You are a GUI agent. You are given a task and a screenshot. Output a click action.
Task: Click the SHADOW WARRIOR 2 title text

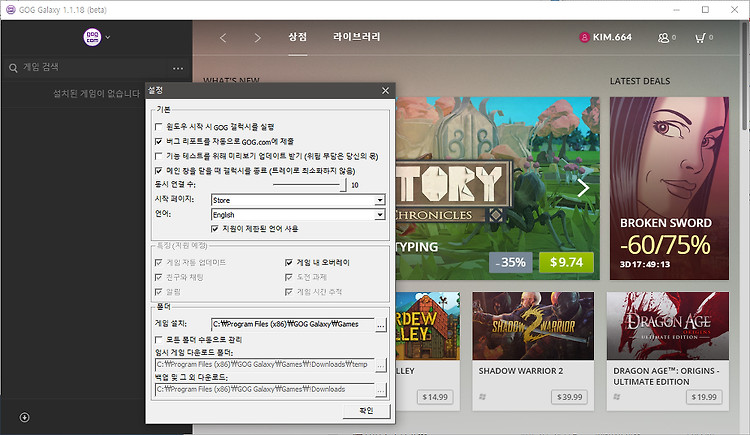click(521, 371)
